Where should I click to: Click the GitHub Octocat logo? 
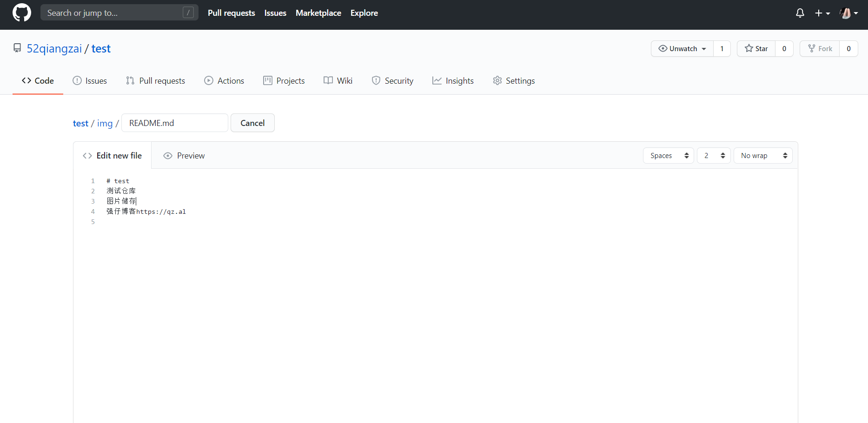point(22,13)
